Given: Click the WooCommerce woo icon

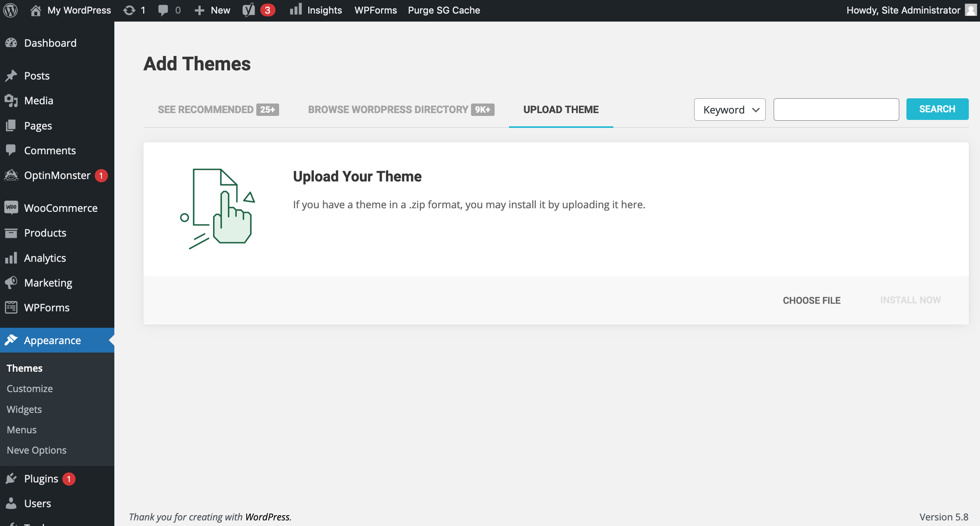Looking at the screenshot, I should (11, 207).
